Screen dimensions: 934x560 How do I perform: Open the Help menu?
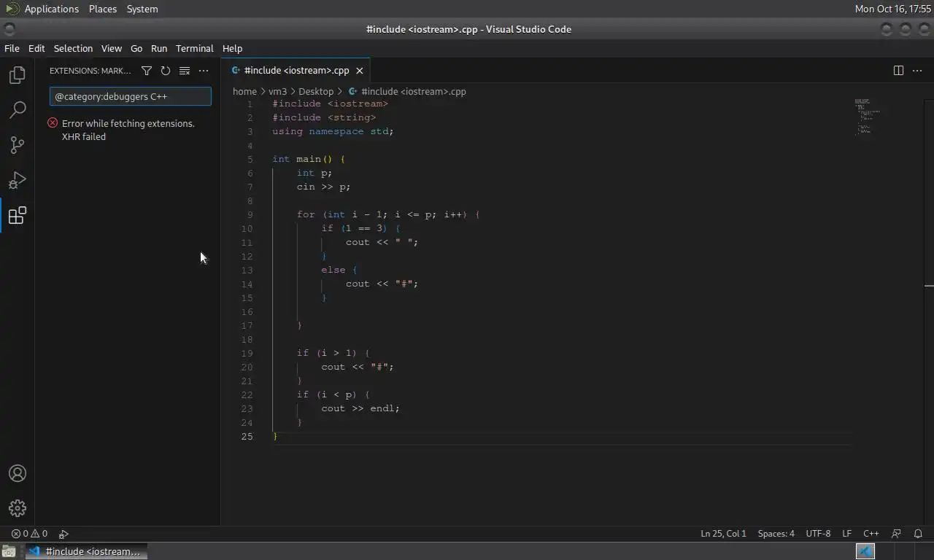[x=232, y=48]
